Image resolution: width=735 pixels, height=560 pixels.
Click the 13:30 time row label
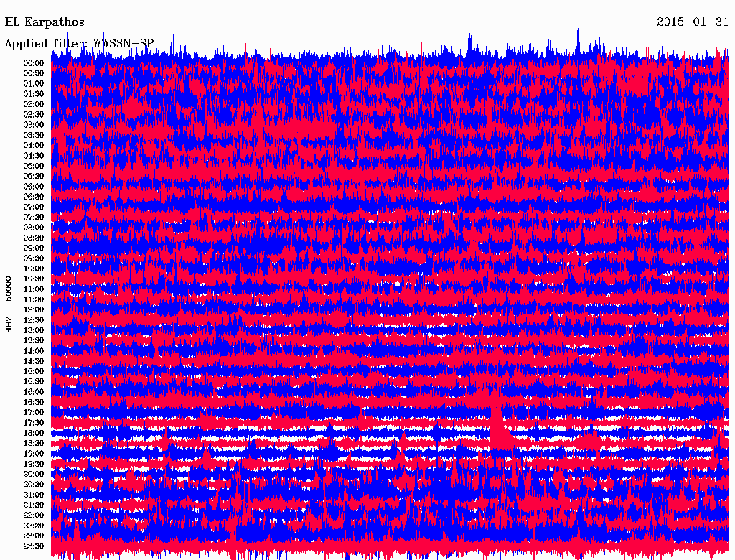34,340
